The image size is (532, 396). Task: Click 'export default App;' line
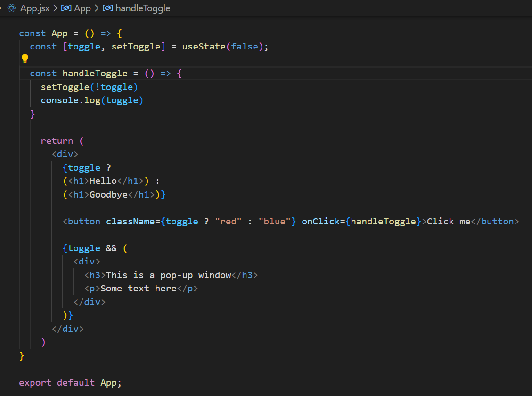(x=70, y=383)
